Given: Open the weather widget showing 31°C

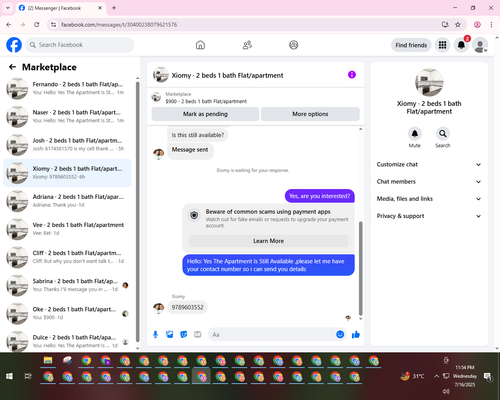Looking at the screenshot, I should [413, 376].
